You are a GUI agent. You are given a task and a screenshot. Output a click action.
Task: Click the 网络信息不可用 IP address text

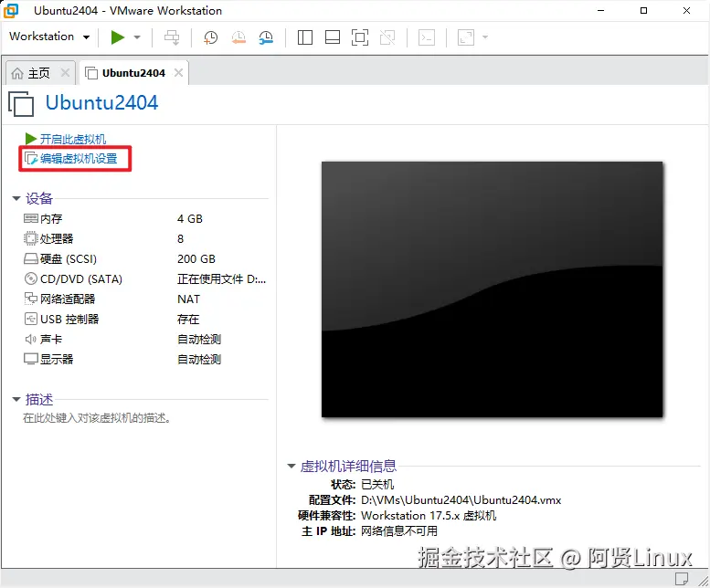tap(399, 531)
